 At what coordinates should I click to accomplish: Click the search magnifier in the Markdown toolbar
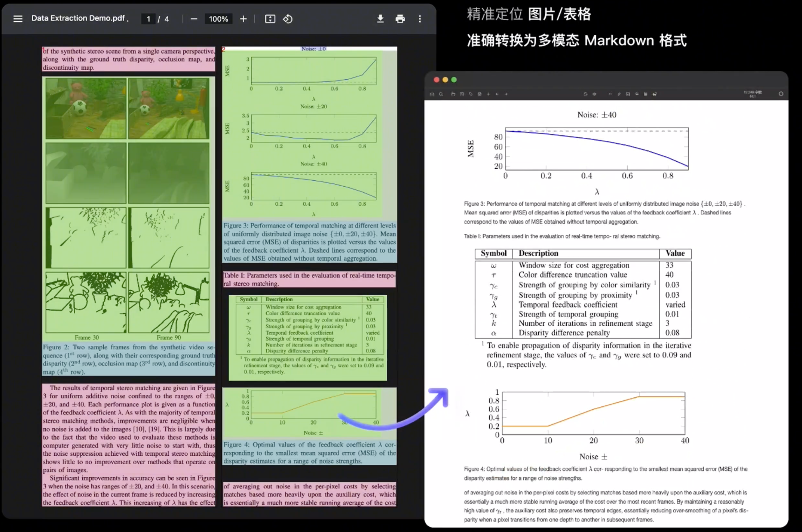[x=441, y=94]
